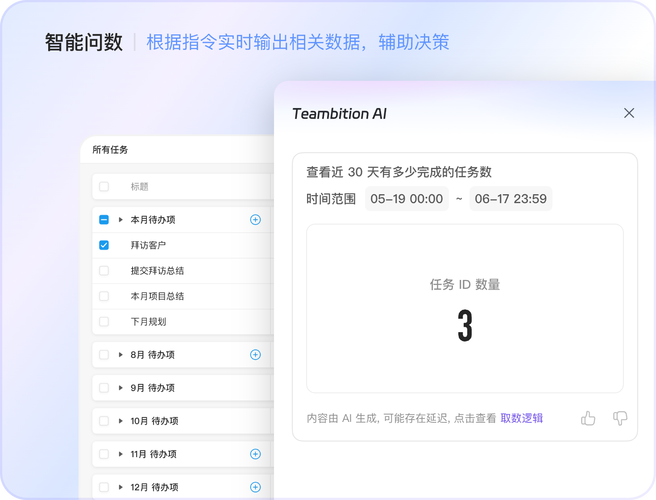656x500 pixels.
Task: Click the 任务 ID 数量 label
Action: pos(465,285)
